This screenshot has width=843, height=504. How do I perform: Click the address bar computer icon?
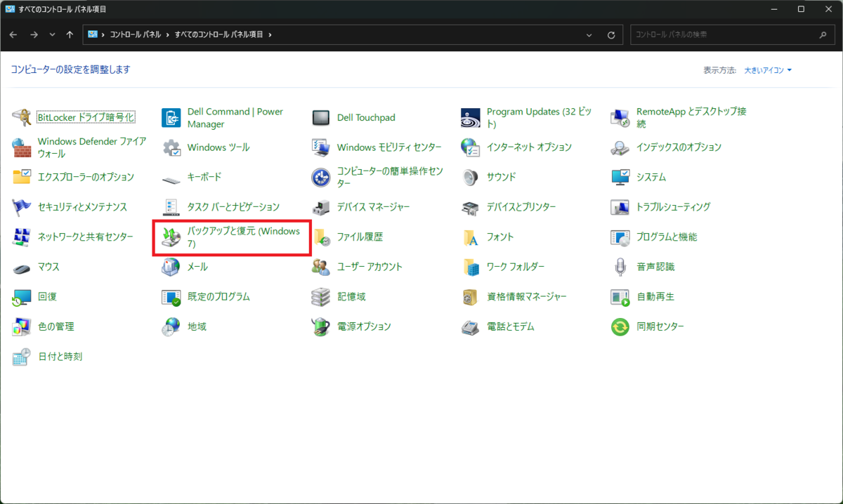[92, 34]
